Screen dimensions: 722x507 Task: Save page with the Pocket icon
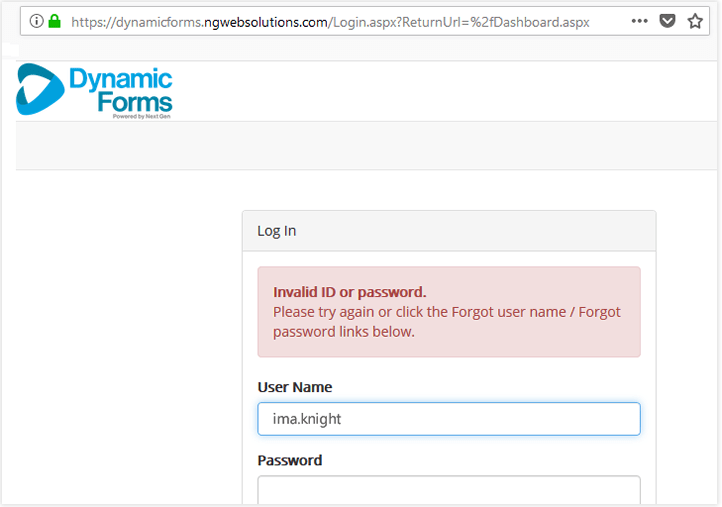(667, 21)
